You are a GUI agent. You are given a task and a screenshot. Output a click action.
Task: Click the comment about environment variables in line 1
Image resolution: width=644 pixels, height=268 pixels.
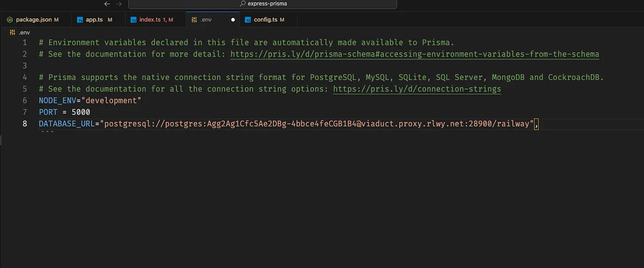[x=247, y=42]
